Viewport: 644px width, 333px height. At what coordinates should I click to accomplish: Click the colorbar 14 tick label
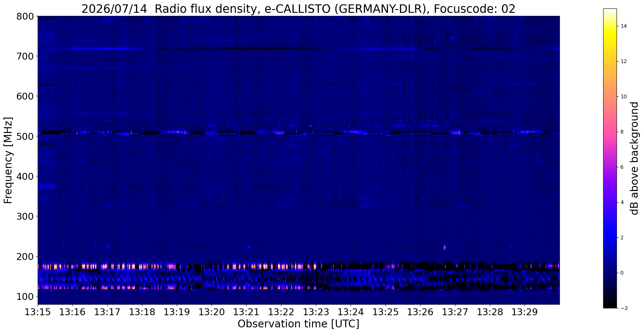tap(624, 26)
